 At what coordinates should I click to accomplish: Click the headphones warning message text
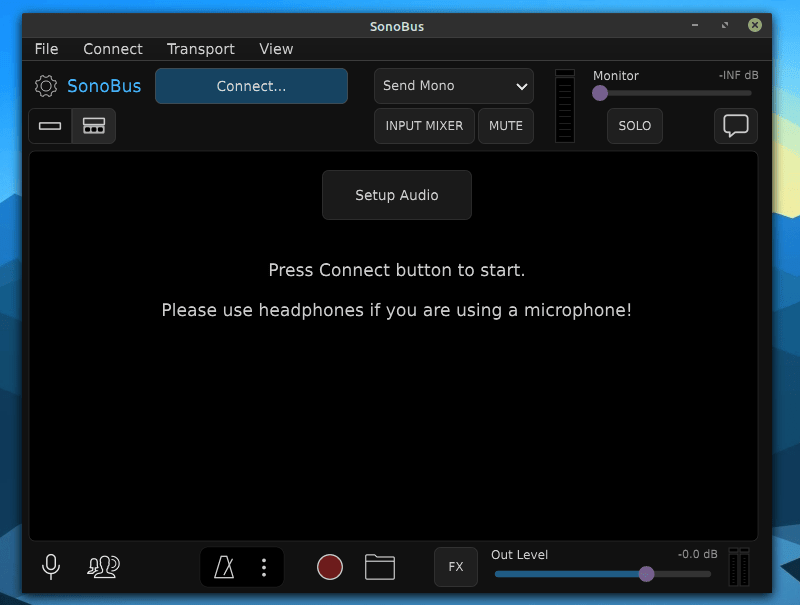tap(397, 310)
